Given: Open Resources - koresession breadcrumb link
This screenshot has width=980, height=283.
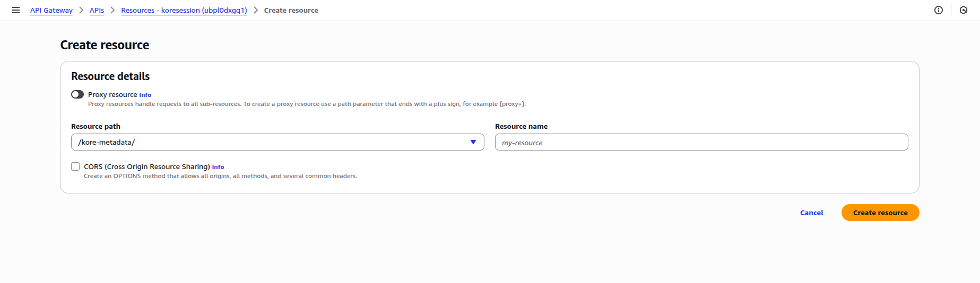Looking at the screenshot, I should 184,10.
